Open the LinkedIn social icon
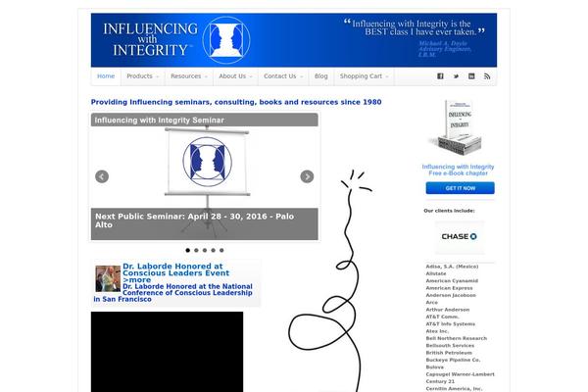Viewport: 588px width, 392px height. pyautogui.click(x=471, y=76)
